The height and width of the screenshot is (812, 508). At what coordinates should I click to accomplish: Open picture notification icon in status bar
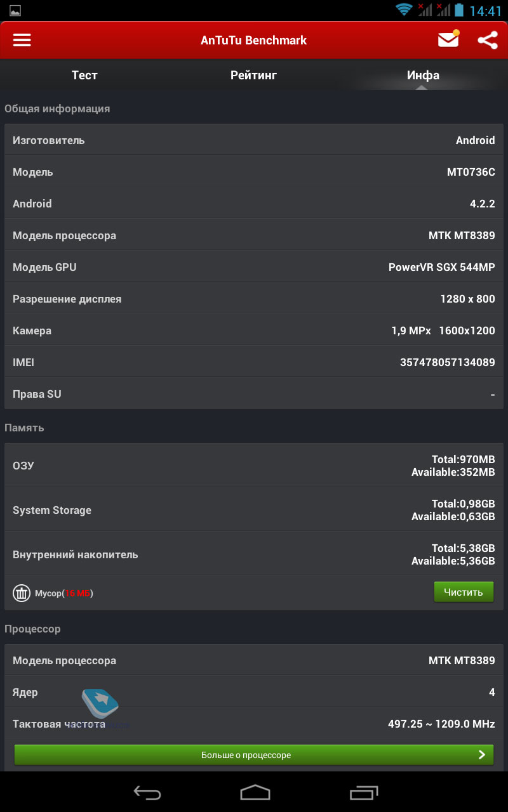click(15, 11)
